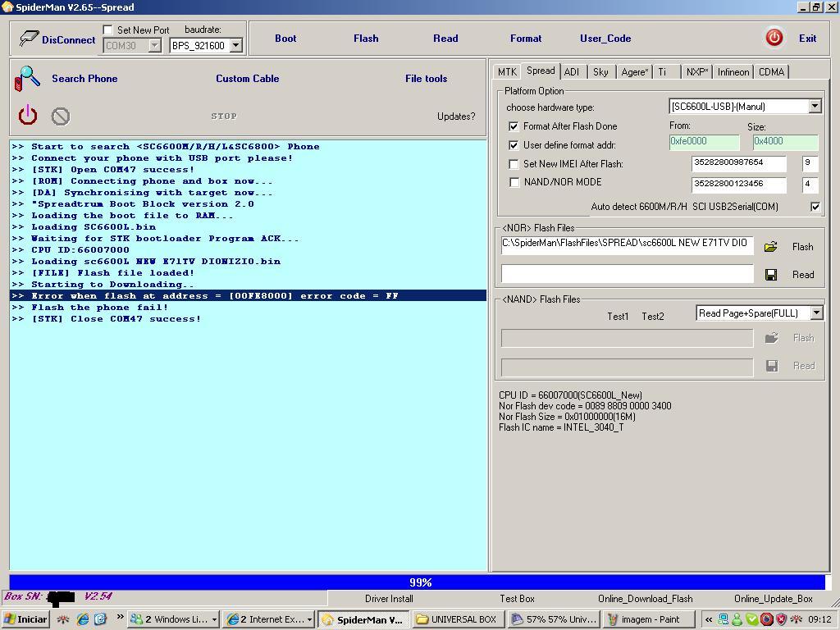This screenshot has width=840, height=630.
Task: Click the NOR flash file path field
Action: point(627,244)
